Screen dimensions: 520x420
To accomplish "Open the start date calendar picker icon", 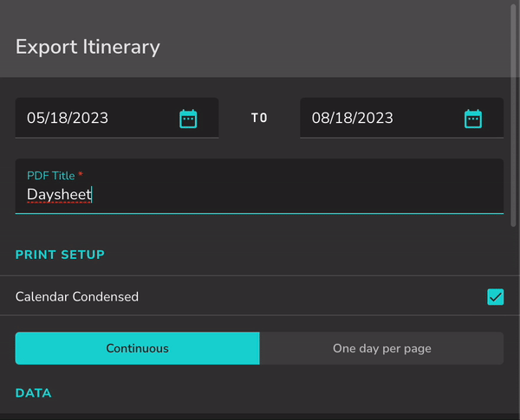I will [x=188, y=119].
